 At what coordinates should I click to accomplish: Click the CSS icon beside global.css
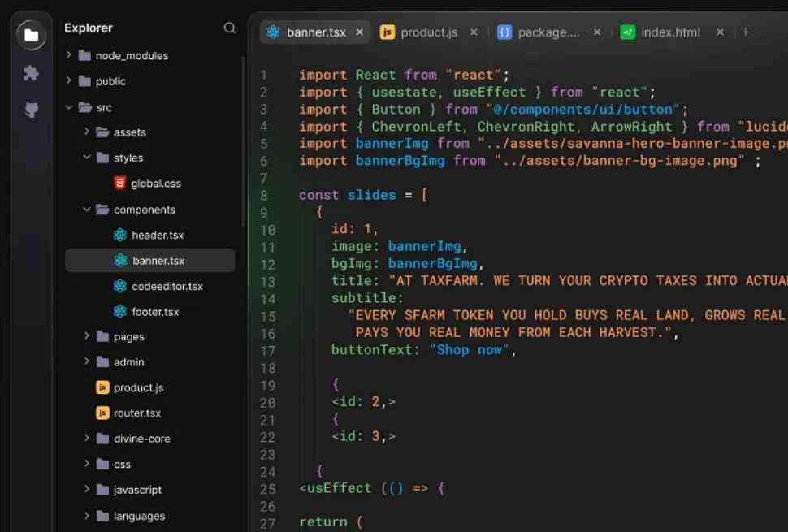[x=119, y=183]
